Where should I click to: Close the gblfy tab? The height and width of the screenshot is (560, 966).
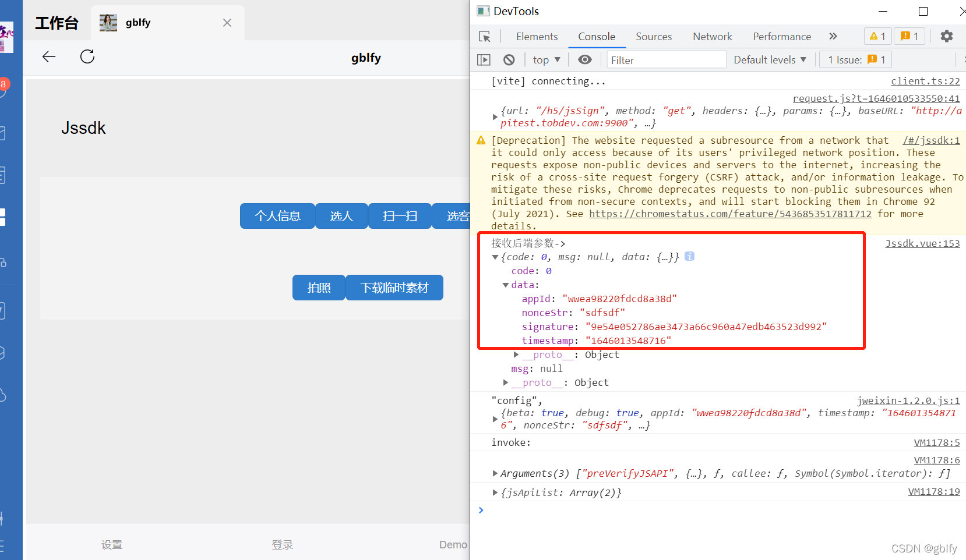tap(227, 23)
